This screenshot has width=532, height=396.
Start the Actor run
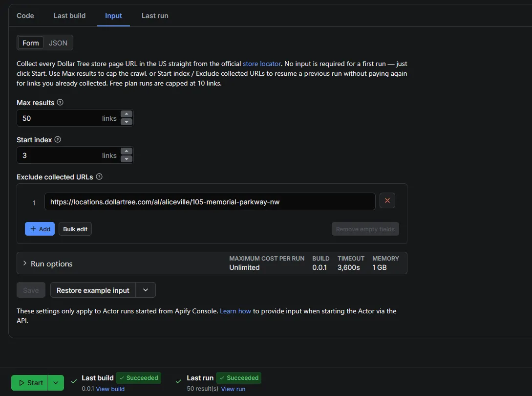pyautogui.click(x=29, y=383)
